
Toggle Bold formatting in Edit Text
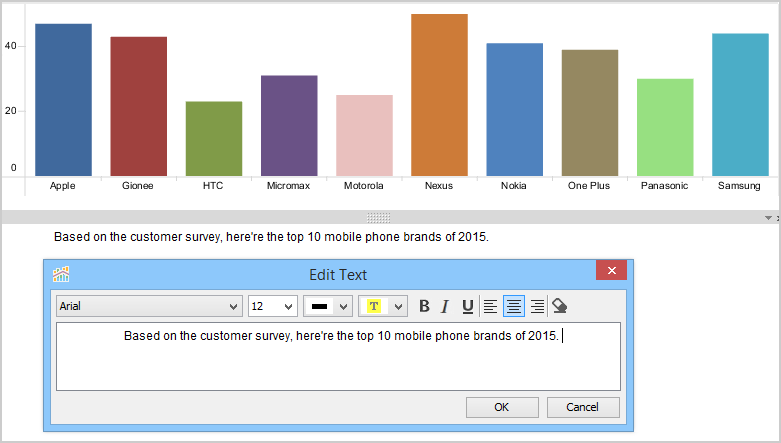tap(424, 306)
